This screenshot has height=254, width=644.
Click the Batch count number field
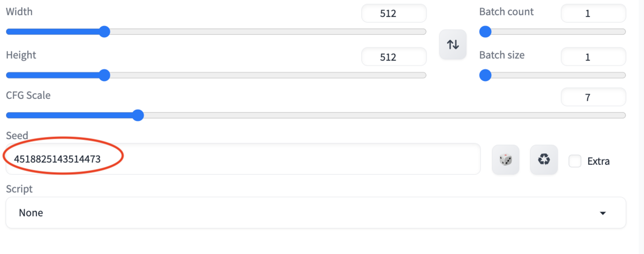coord(594,14)
